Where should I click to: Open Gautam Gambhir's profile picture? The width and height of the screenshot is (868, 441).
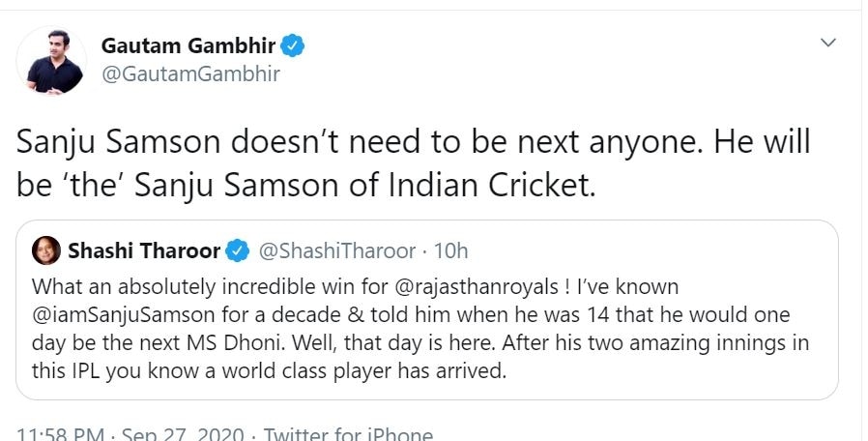click(55, 60)
